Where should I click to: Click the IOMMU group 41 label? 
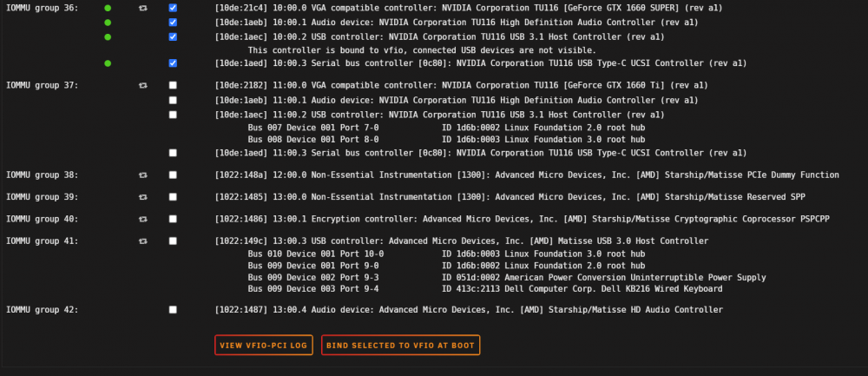coord(42,241)
